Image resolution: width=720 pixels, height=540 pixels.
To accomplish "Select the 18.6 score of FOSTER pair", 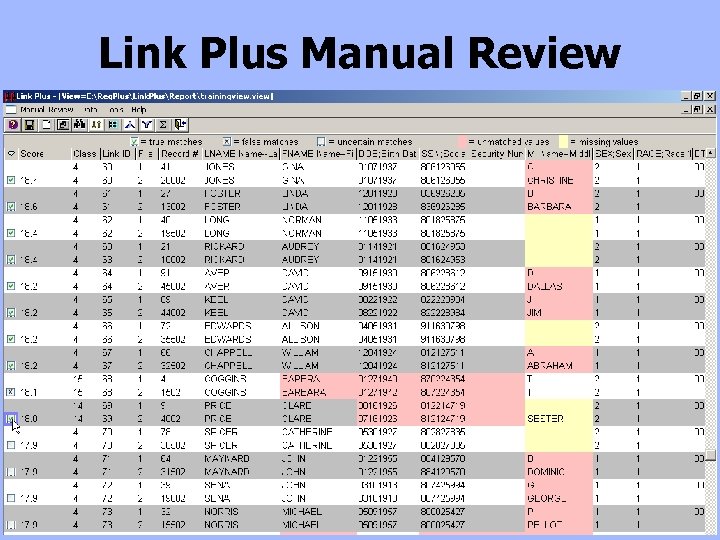I will click(x=28, y=207).
